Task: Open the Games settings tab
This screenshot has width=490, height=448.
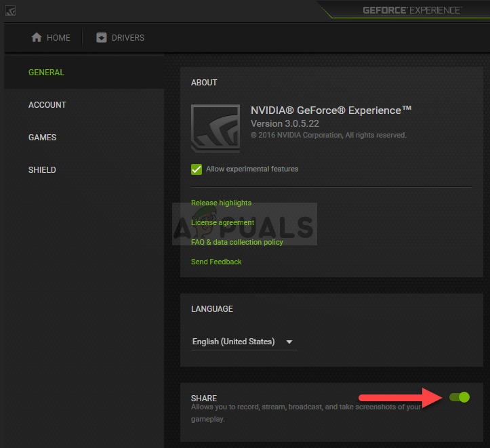Action: pyautogui.click(x=42, y=138)
